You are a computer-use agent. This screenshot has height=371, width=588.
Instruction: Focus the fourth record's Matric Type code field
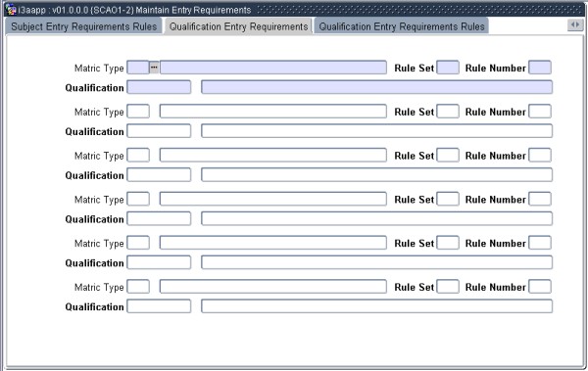pos(138,200)
